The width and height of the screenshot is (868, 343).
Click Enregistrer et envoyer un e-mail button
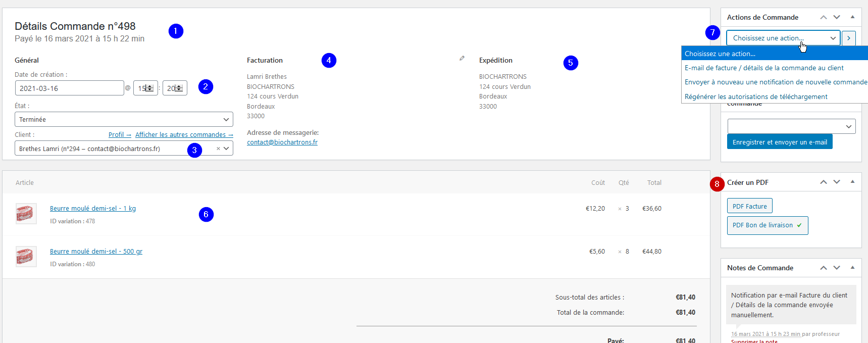coord(780,142)
